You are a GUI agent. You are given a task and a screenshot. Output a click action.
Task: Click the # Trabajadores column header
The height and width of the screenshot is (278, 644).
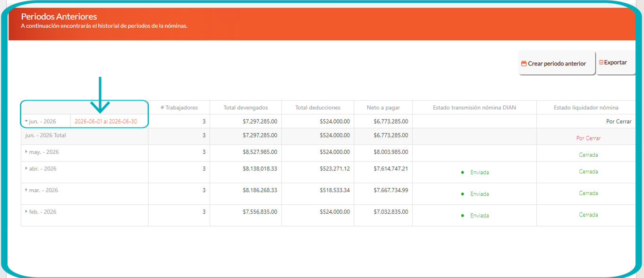[x=179, y=108]
